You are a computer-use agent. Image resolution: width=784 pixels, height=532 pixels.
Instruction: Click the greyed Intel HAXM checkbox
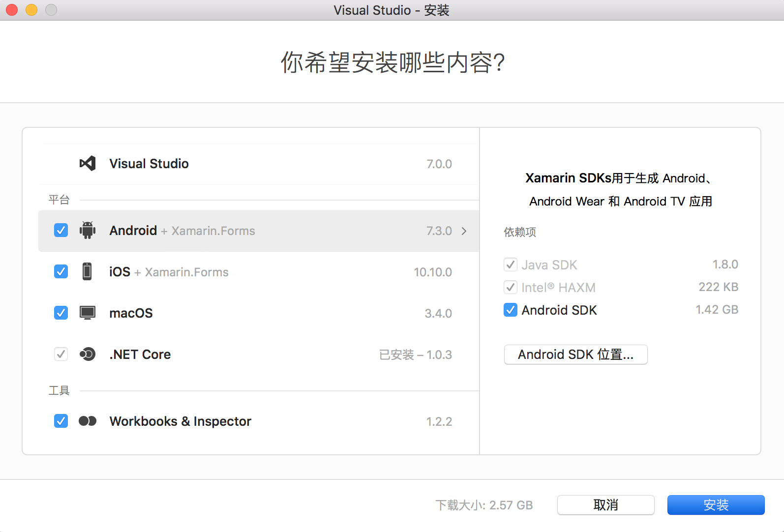511,287
